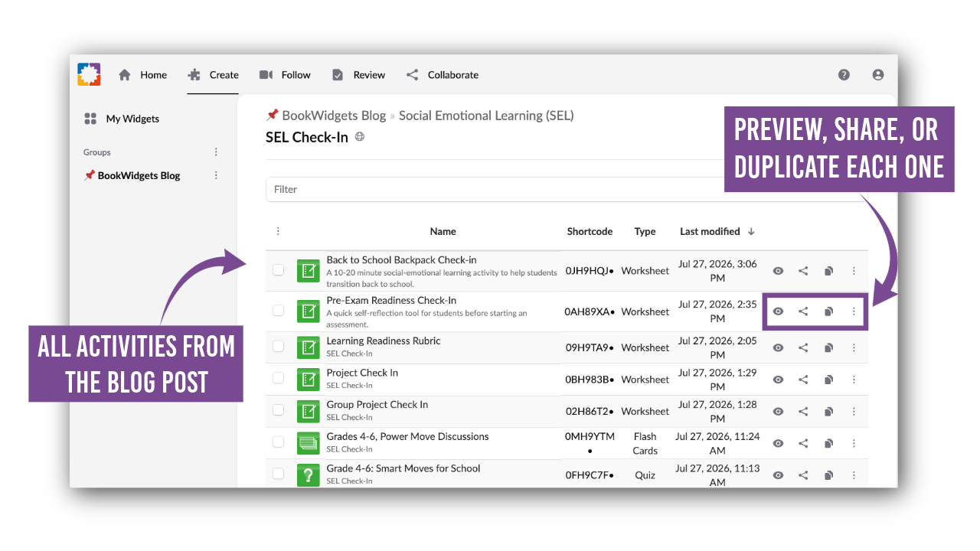Tick the Back to School Backpack Check-in checkbox
The image size is (980, 551).
point(278,269)
